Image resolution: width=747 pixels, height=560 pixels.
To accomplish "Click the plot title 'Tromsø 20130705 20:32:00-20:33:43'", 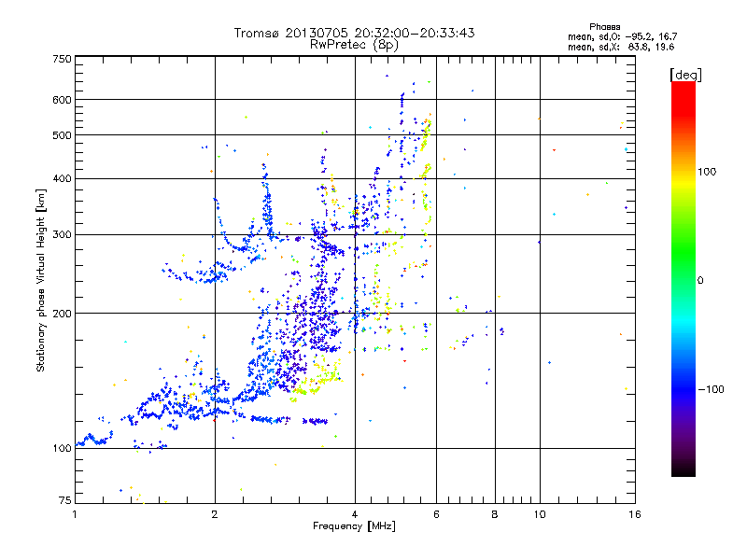I will (x=354, y=33).
